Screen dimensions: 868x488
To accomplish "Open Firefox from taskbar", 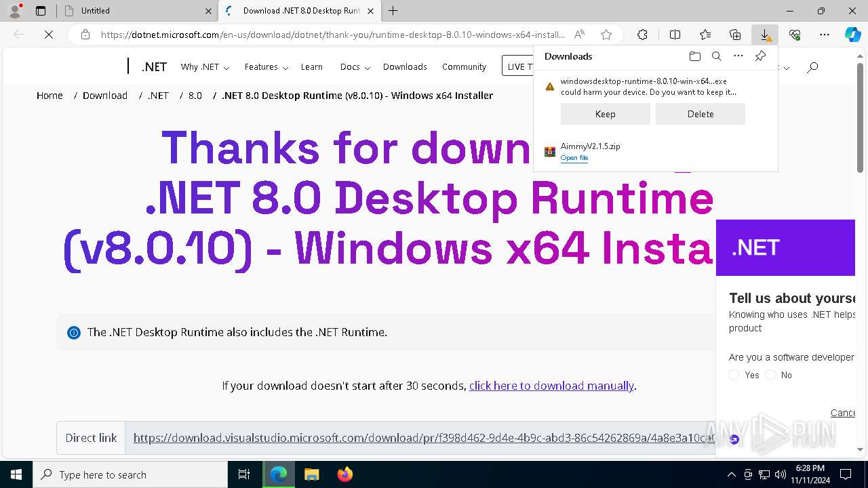I will 345,474.
